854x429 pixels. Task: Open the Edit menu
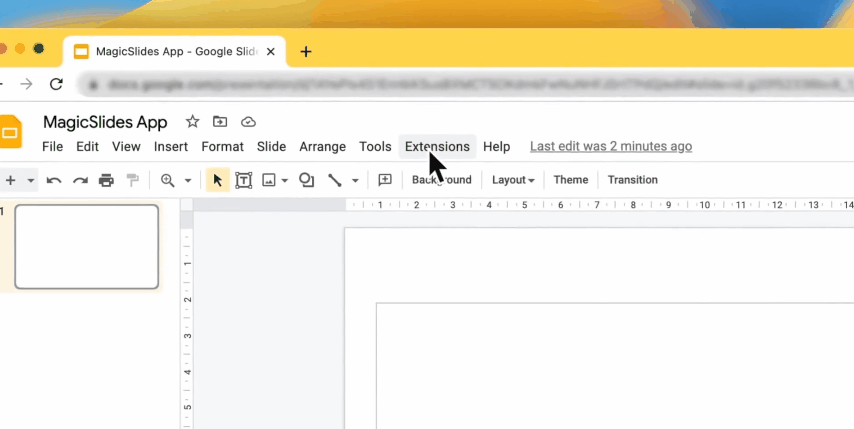point(87,146)
